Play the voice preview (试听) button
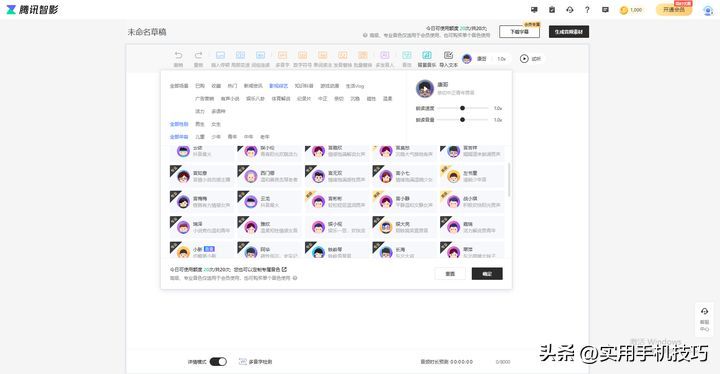The width and height of the screenshot is (720, 374). click(x=530, y=59)
